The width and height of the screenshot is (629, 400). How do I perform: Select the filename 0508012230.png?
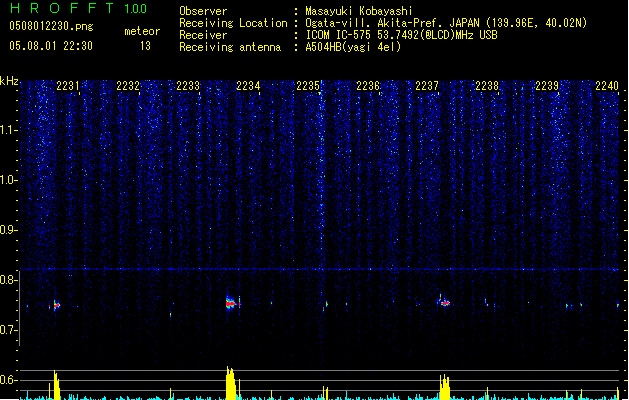tap(51, 26)
